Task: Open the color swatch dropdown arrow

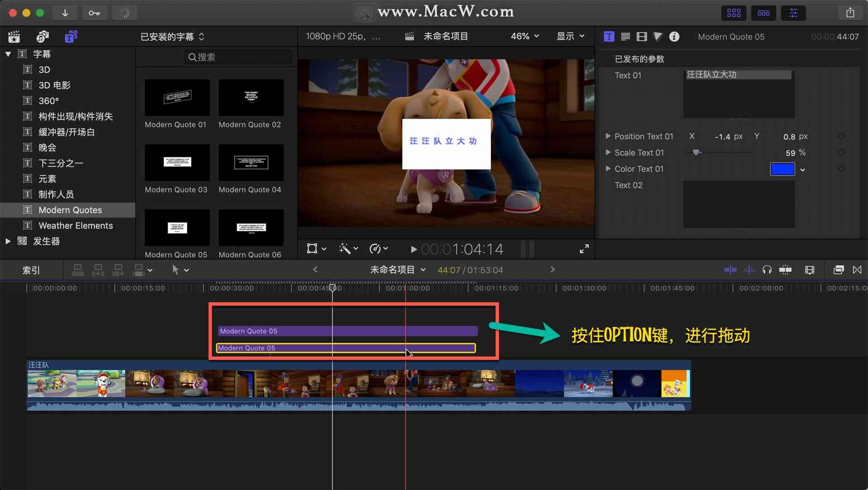Action: click(x=802, y=170)
